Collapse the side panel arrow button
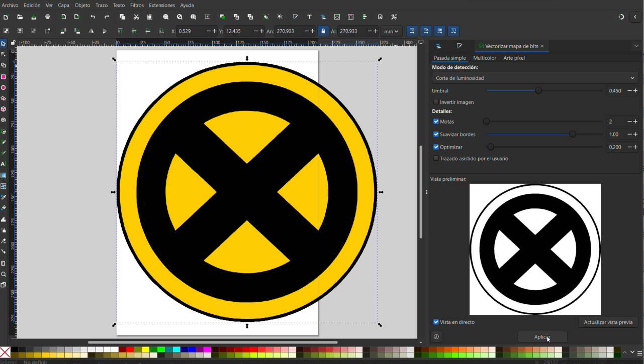This screenshot has height=364, width=644. click(x=635, y=17)
